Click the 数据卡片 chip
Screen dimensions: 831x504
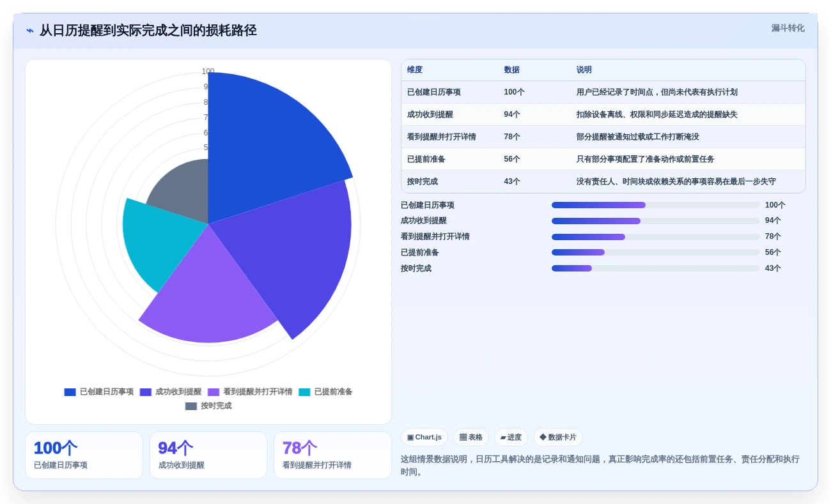(x=558, y=438)
